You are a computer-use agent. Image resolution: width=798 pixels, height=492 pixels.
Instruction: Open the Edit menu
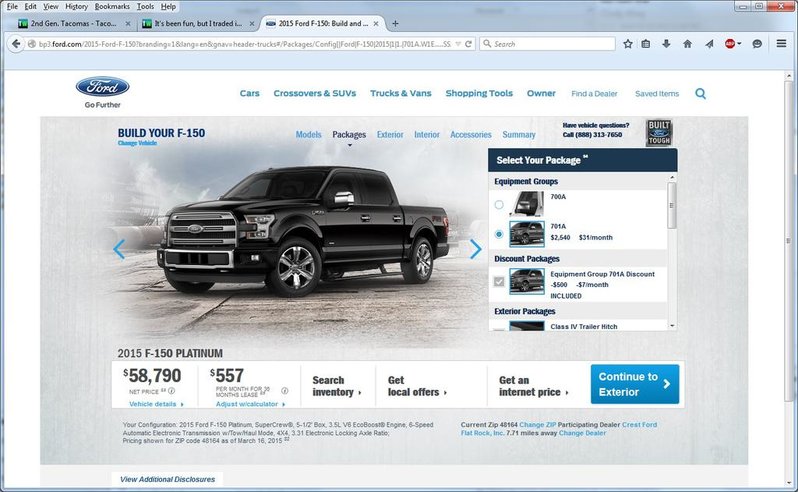31,7
